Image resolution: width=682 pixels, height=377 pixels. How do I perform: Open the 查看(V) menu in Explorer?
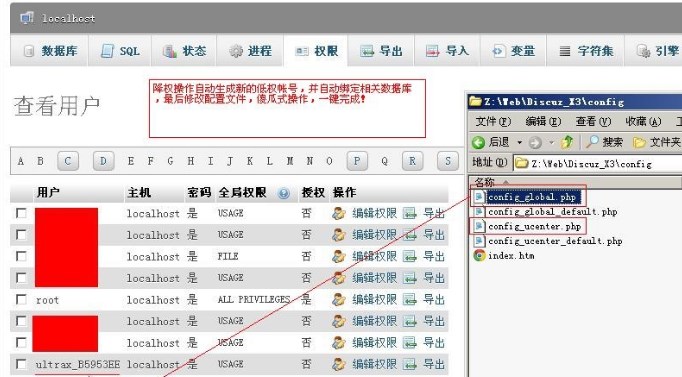pos(593,121)
